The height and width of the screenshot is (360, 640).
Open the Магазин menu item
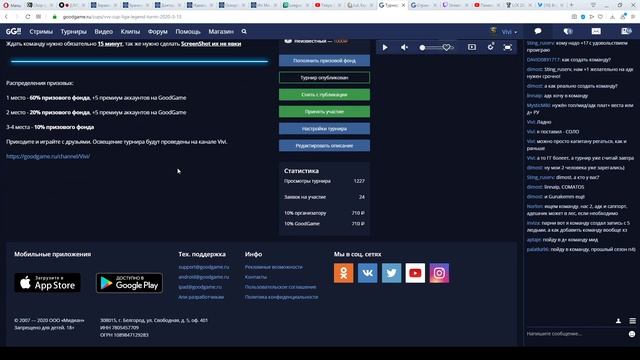point(221,31)
